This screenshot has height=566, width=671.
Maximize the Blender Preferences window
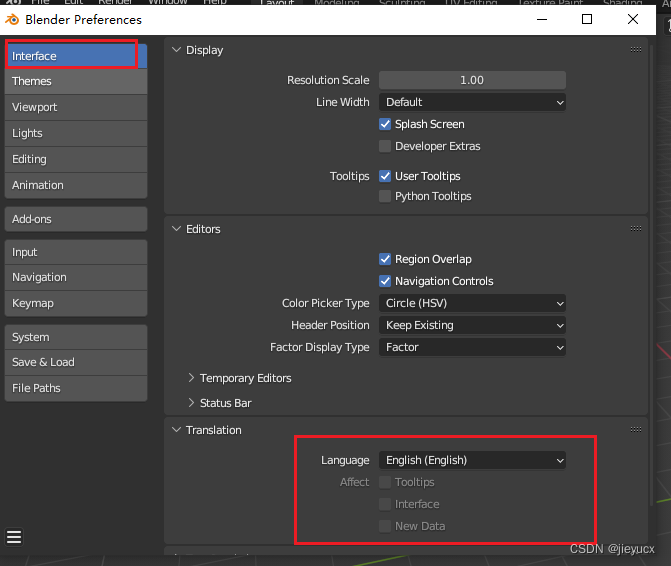coord(587,19)
